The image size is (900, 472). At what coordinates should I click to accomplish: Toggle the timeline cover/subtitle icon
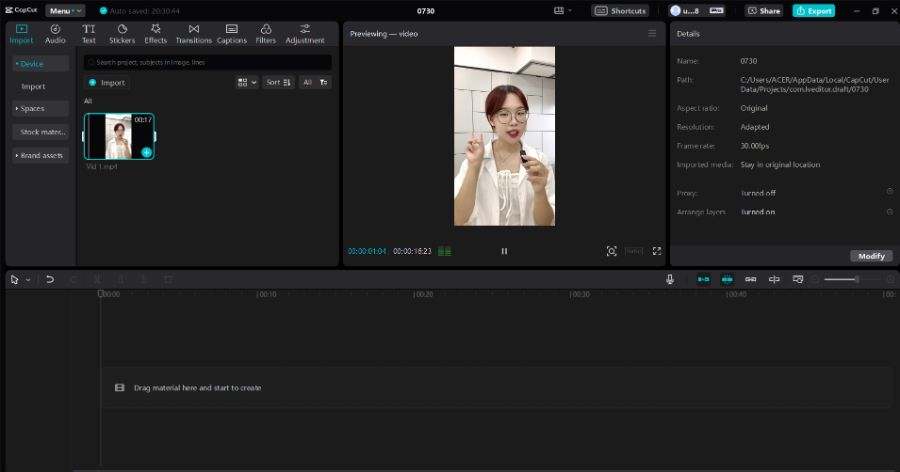click(798, 279)
